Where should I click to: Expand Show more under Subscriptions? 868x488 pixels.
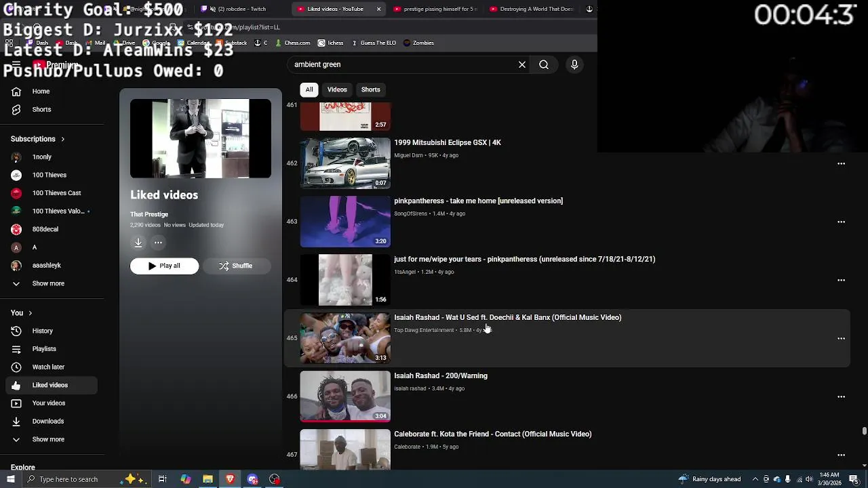(x=52, y=283)
